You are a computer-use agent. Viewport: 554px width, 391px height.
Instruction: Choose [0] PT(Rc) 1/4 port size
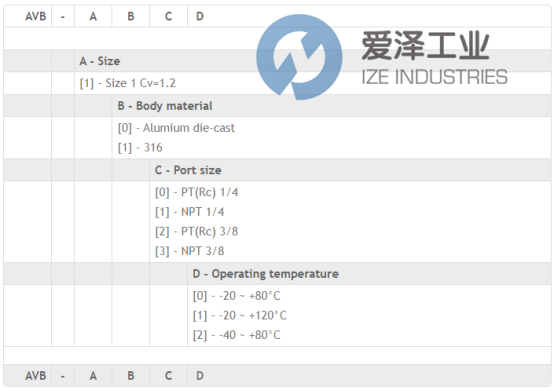click(196, 192)
